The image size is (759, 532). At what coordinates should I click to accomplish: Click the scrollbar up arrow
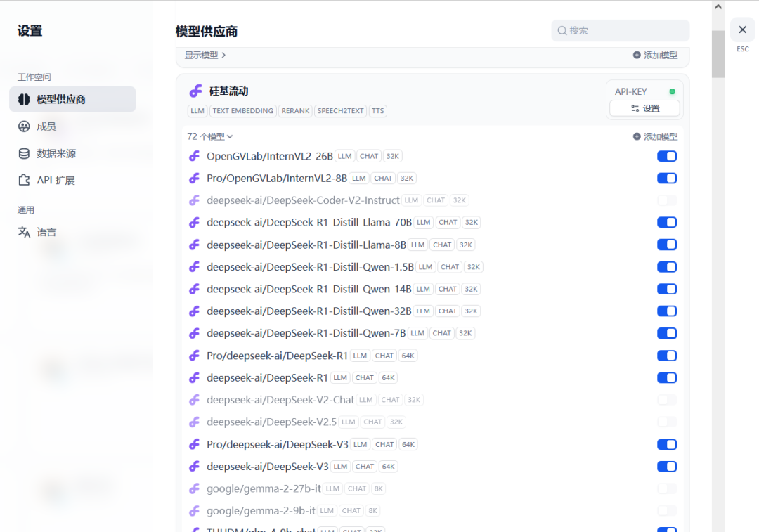pyautogui.click(x=718, y=7)
